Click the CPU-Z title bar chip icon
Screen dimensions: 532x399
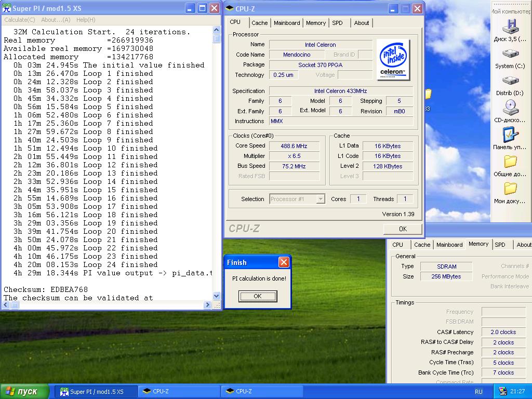click(230, 8)
